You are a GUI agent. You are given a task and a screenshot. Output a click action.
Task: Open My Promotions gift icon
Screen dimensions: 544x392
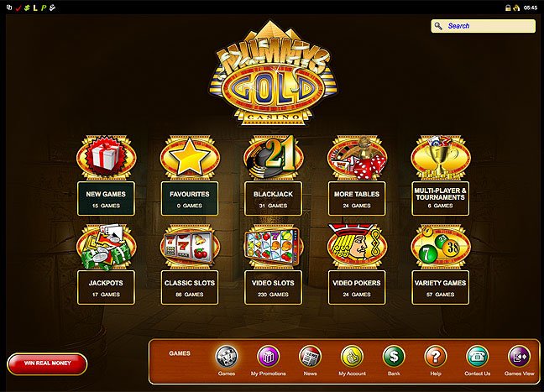coord(268,356)
